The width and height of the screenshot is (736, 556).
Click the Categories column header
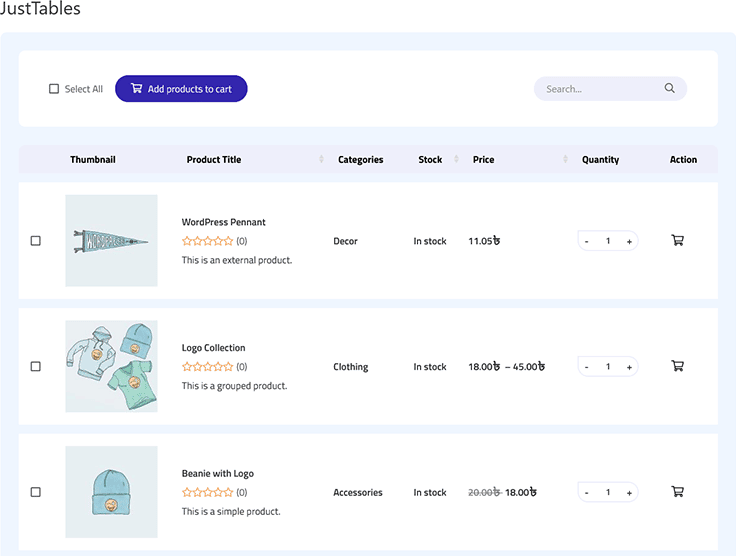tap(360, 160)
